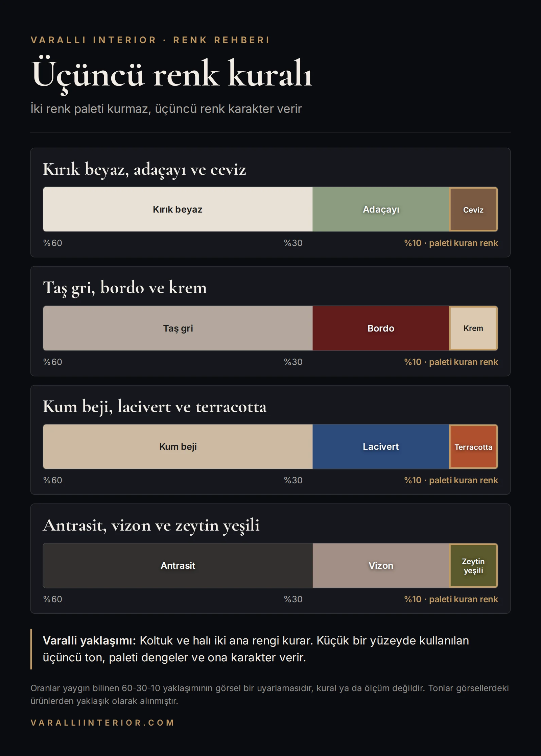This screenshot has height=756, width=541.
Task: Open the varalliinterior.com footer link
Action: 102,723
